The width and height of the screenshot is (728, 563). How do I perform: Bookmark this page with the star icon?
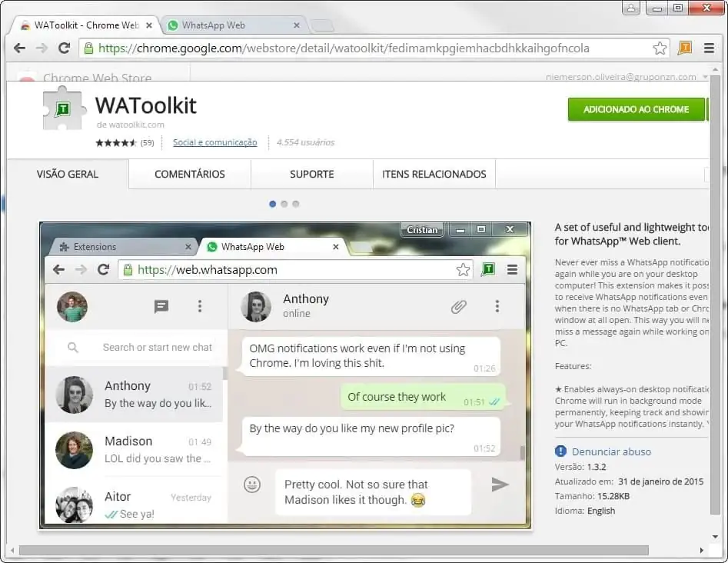pyautogui.click(x=660, y=48)
